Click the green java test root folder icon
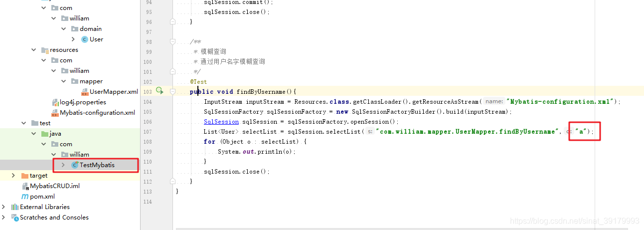 pyautogui.click(x=45, y=134)
